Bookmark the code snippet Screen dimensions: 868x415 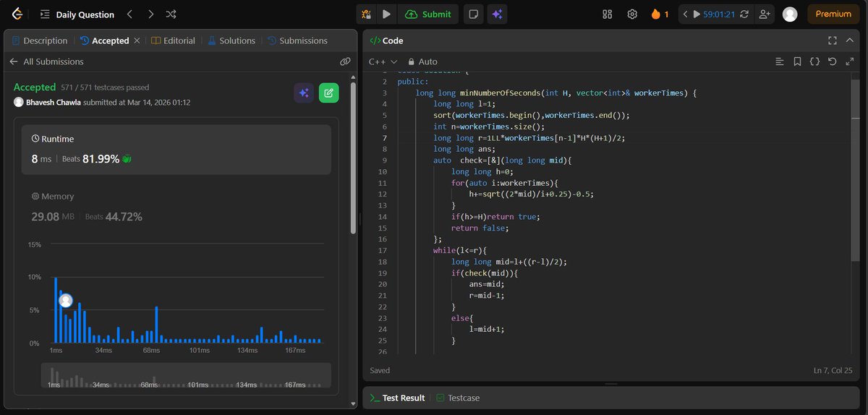pyautogui.click(x=797, y=61)
